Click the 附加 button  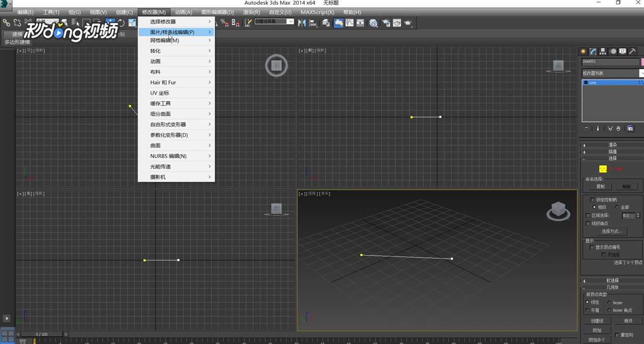[597, 330]
